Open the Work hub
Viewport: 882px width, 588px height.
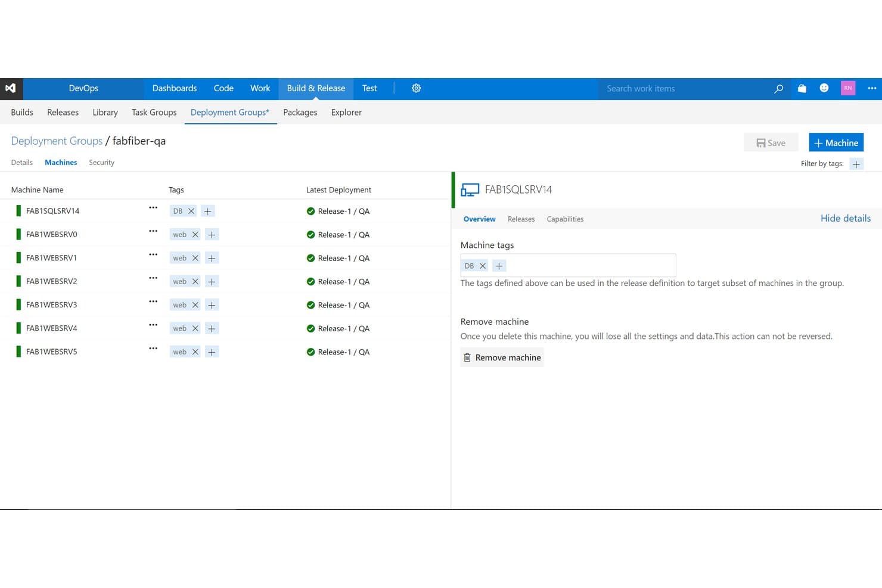260,88
